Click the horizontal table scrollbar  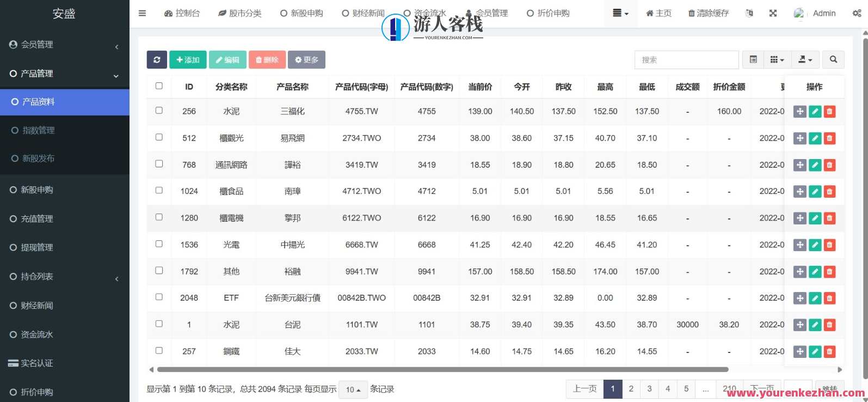(x=442, y=369)
